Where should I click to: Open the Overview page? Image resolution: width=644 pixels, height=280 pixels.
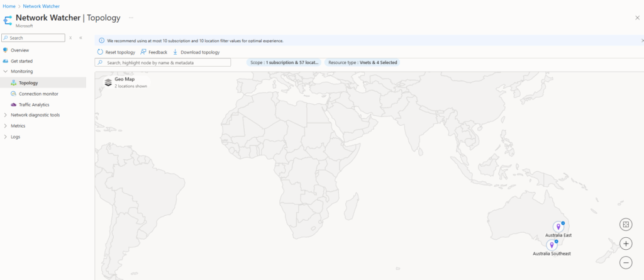(19, 50)
